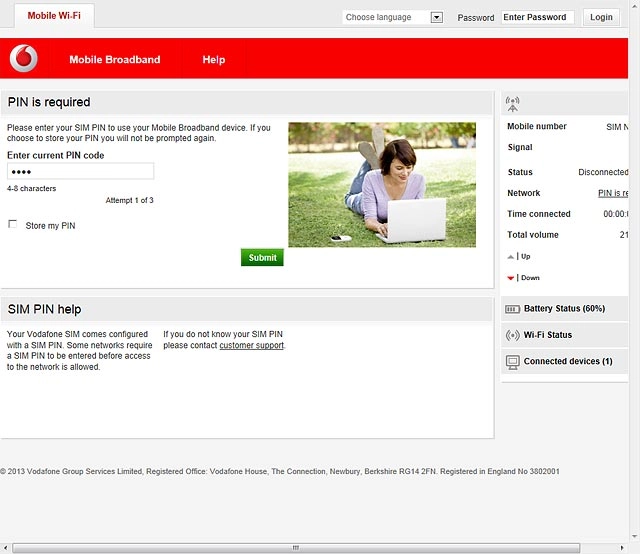The height and width of the screenshot is (554, 640).
Task: Click the 'Enter current PIN code' label
Action: pyautogui.click(x=56, y=156)
